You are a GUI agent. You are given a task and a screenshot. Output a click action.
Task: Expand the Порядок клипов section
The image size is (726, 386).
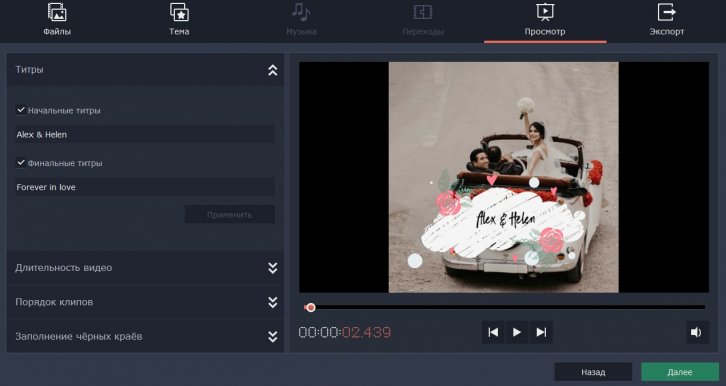click(145, 302)
